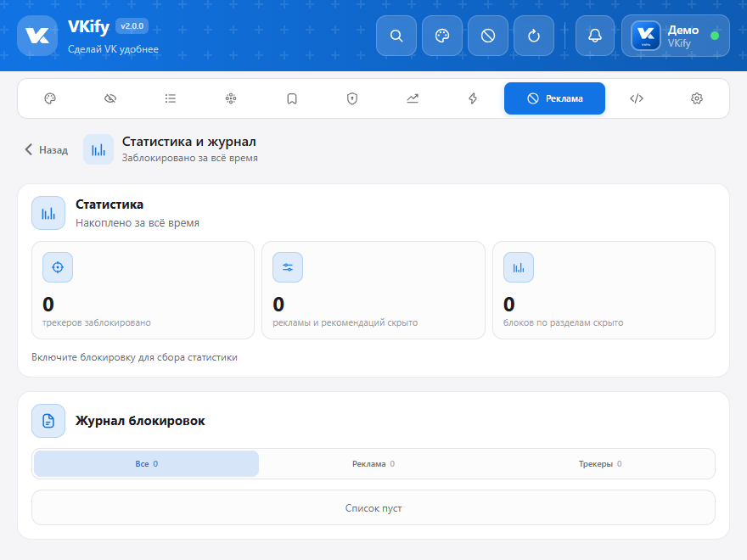This screenshot has height=560, width=747.
Task: Click the sliders icon for hidden ads
Action: (288, 267)
